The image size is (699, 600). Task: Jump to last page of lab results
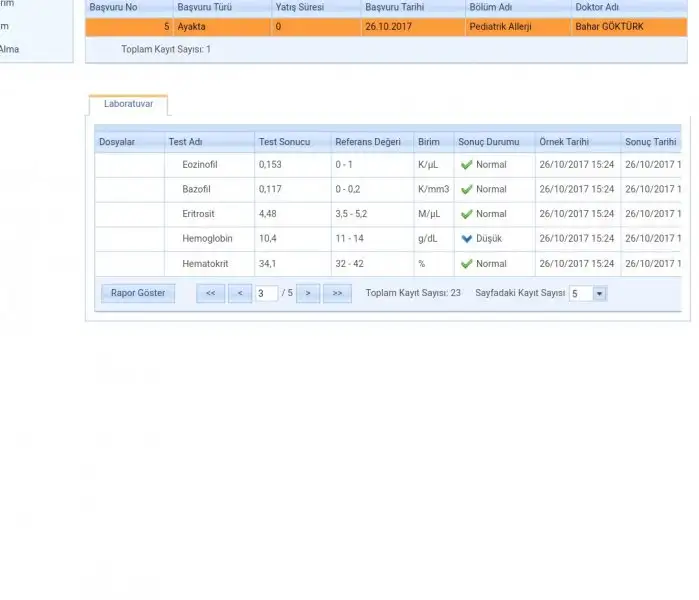pyautogui.click(x=337, y=293)
